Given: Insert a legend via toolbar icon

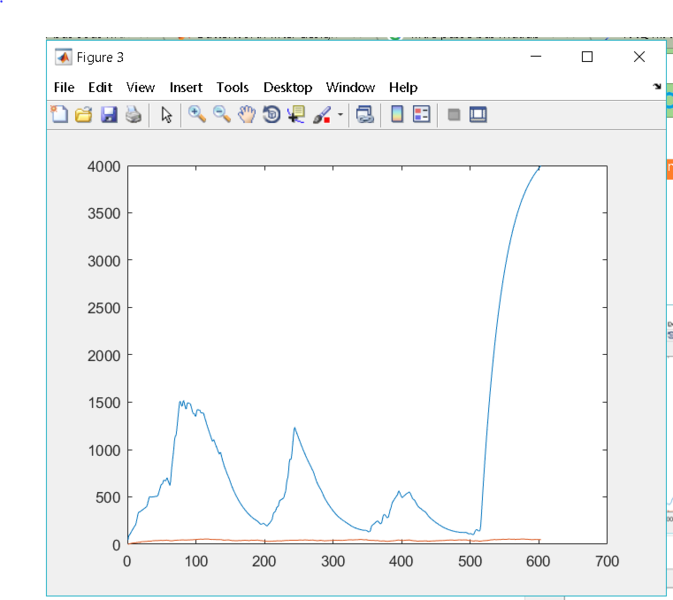Looking at the screenshot, I should (x=421, y=115).
